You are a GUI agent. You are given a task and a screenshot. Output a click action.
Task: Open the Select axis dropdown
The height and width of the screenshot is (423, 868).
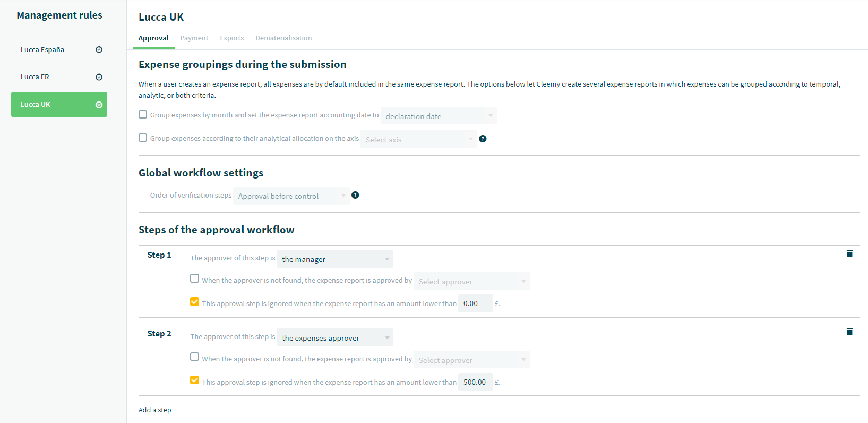coord(418,139)
